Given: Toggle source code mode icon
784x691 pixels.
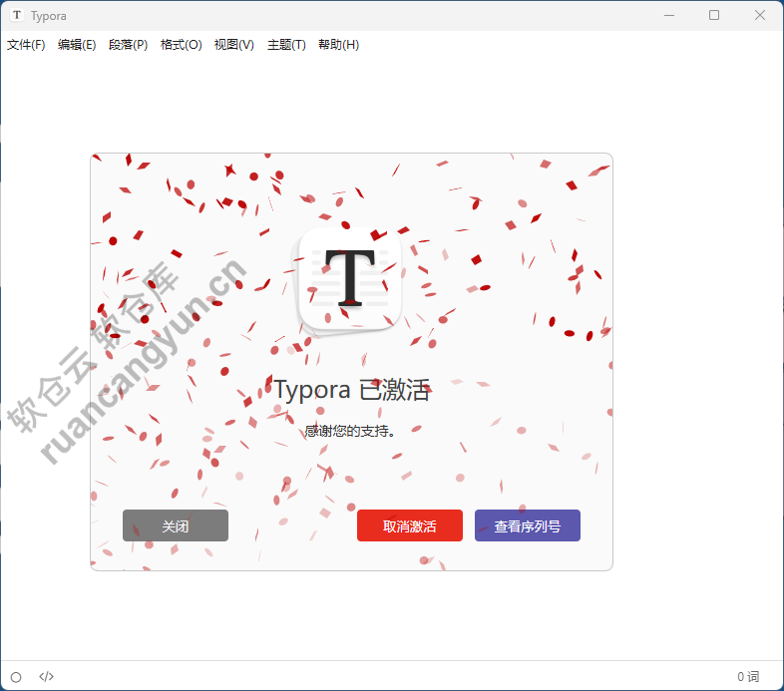Looking at the screenshot, I should (x=46, y=677).
